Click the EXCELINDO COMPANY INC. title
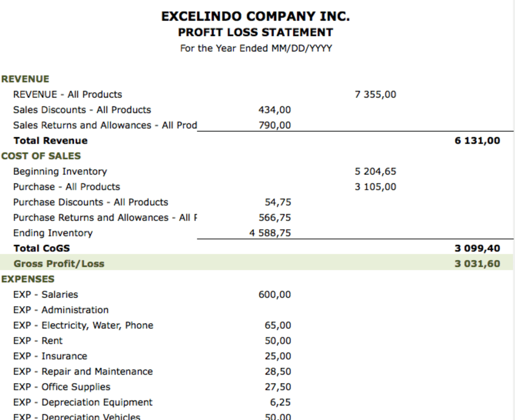Image resolution: width=515 pixels, height=420 pixels. pos(255,16)
